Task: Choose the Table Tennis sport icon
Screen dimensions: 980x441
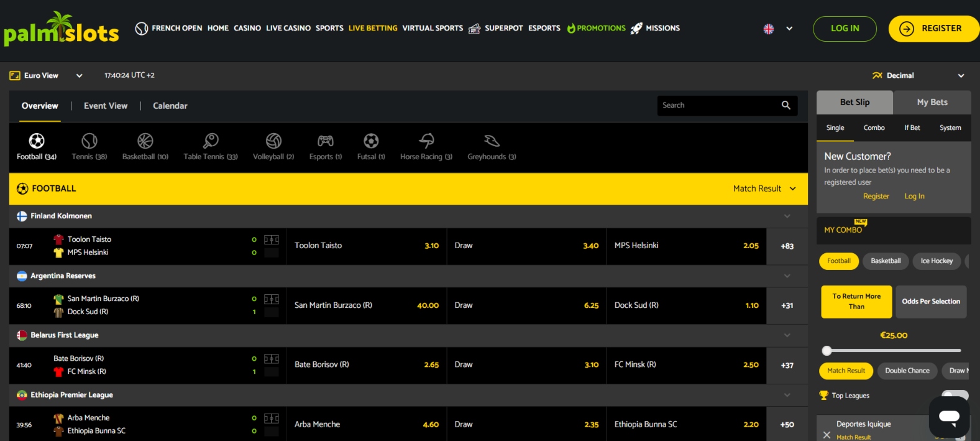Action: 211,141
